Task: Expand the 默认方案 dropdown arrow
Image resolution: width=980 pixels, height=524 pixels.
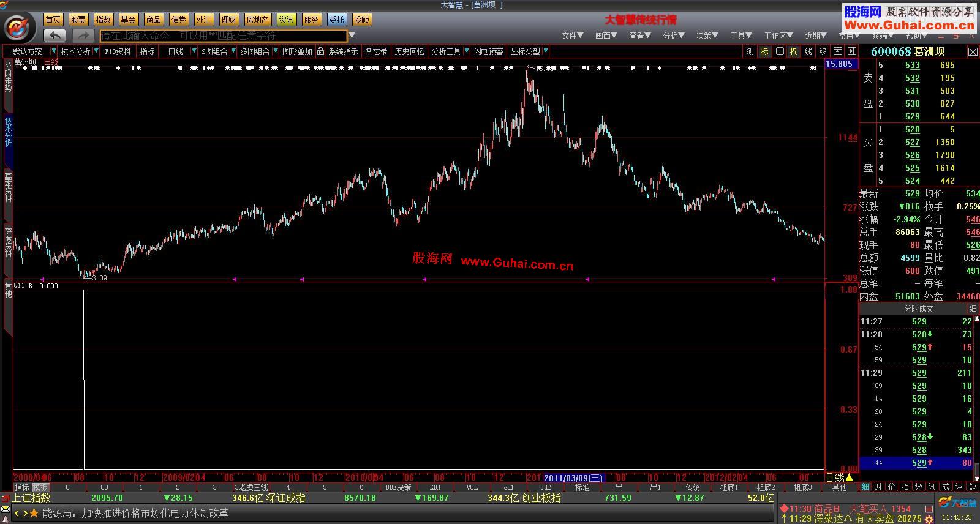Action: tap(54, 51)
